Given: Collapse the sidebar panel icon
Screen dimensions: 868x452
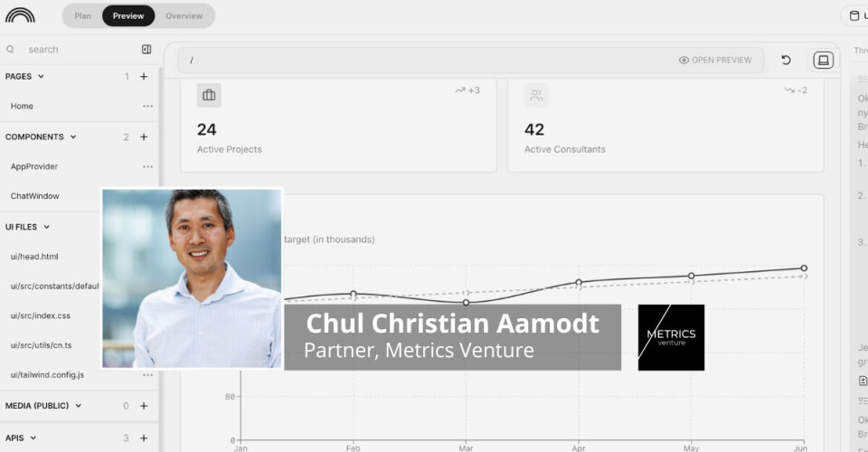Looking at the screenshot, I should 146,50.
